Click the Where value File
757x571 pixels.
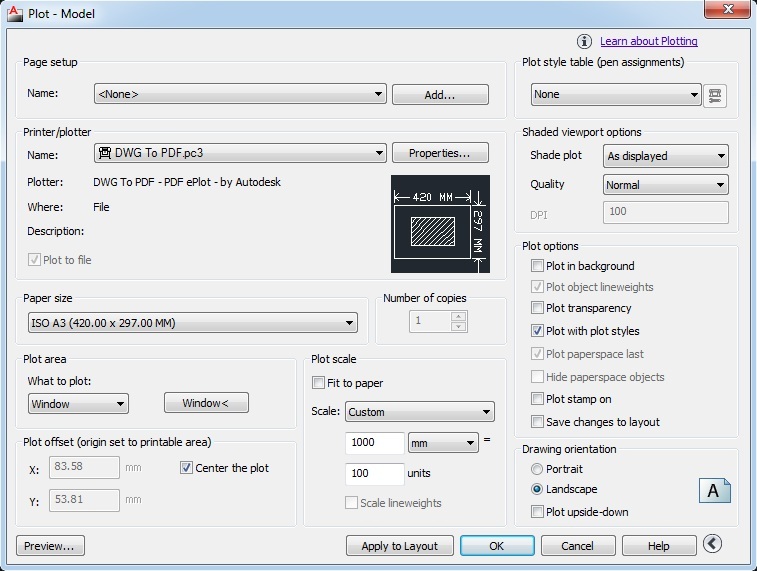pos(101,207)
